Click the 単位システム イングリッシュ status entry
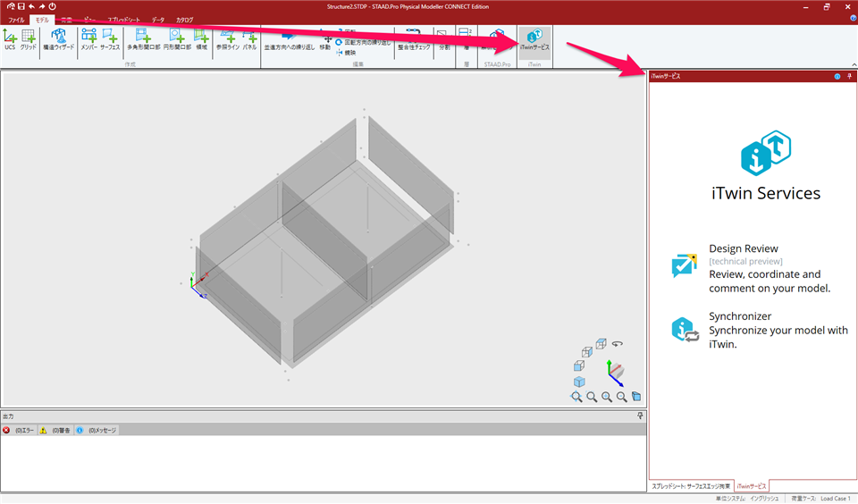The image size is (858, 504). 747,499
